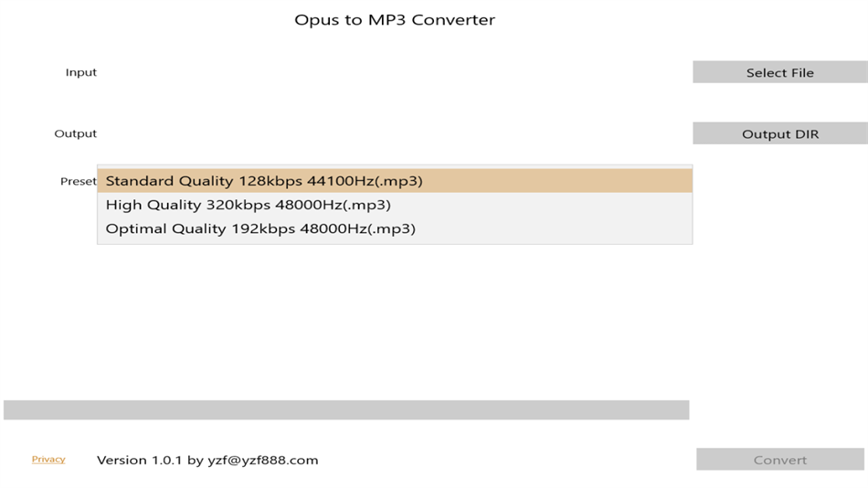Click the Preset label
The width and height of the screenshot is (868, 488).
click(x=78, y=181)
